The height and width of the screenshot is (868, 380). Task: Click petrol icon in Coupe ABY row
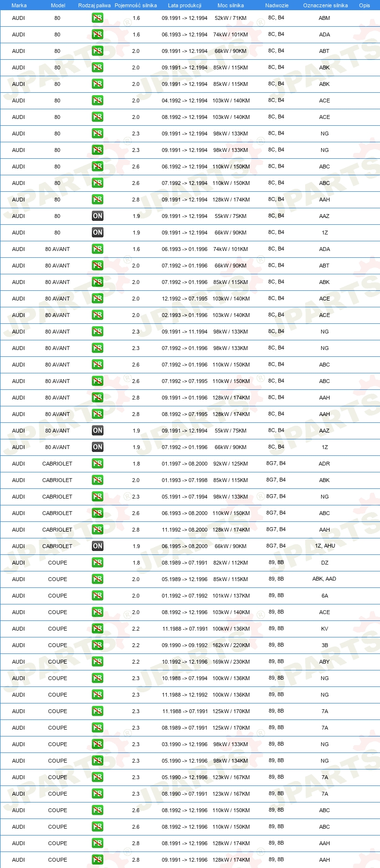pos(98,662)
